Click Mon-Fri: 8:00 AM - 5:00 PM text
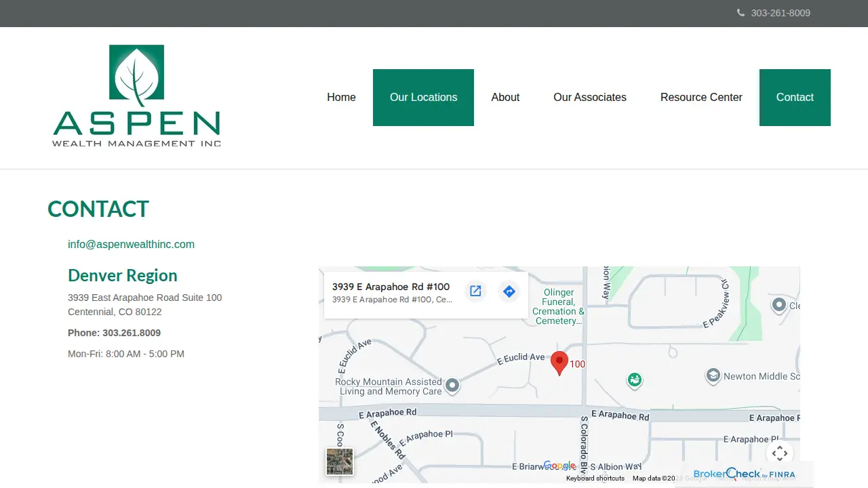This screenshot has width=868, height=488. tap(126, 354)
